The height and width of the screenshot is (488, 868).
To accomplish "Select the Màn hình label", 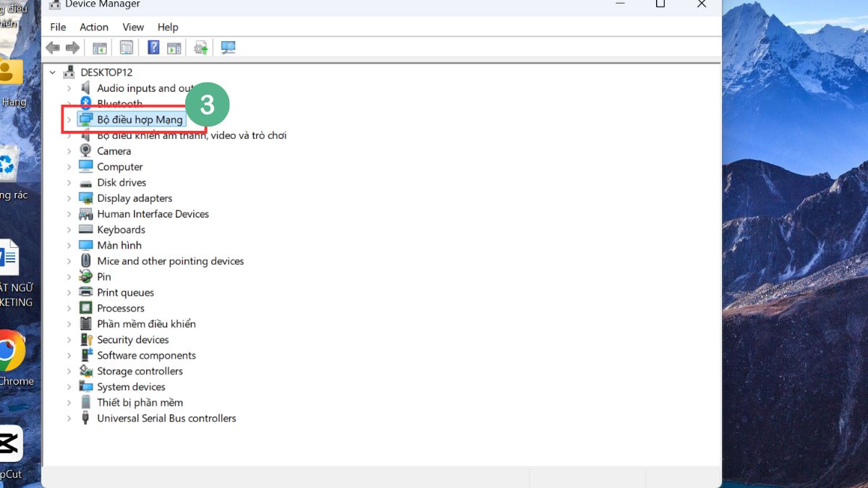I will [x=119, y=246].
